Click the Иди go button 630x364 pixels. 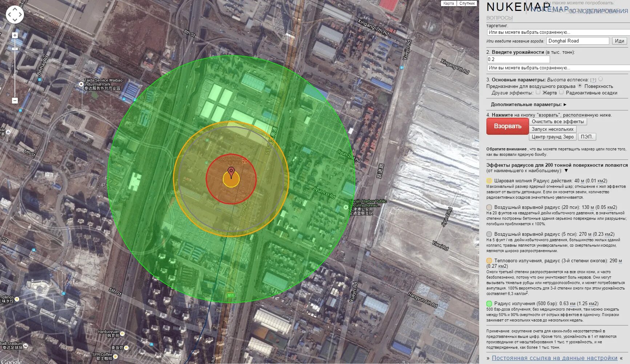619,41
